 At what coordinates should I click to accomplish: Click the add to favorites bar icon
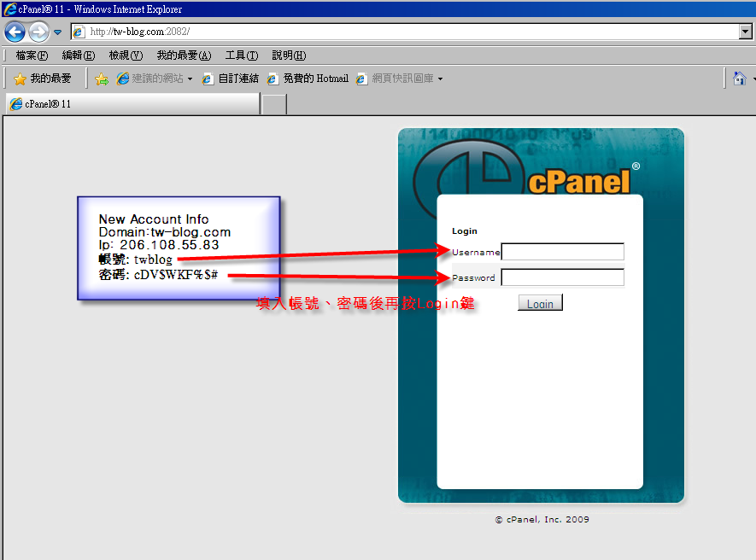coord(102,79)
